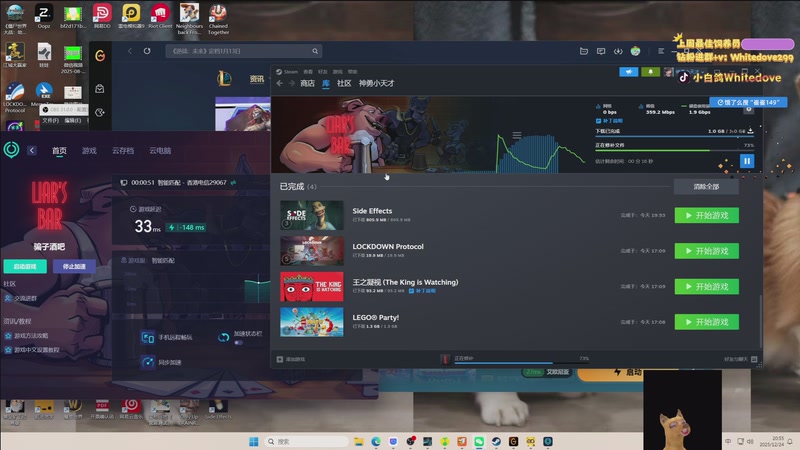Screen dimensions: 800x450
Task: Click 清除全部 (clear all) completed downloads
Action: point(706,187)
